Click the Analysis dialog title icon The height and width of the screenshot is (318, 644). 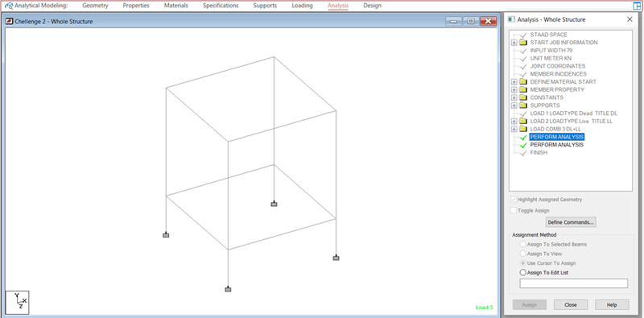[511, 19]
